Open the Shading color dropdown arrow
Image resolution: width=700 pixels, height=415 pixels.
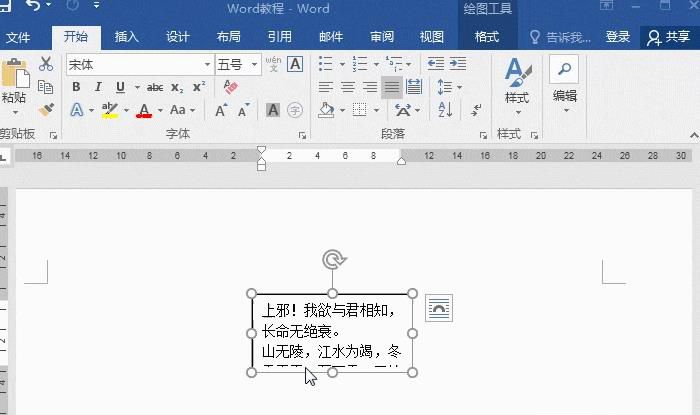pos(342,110)
